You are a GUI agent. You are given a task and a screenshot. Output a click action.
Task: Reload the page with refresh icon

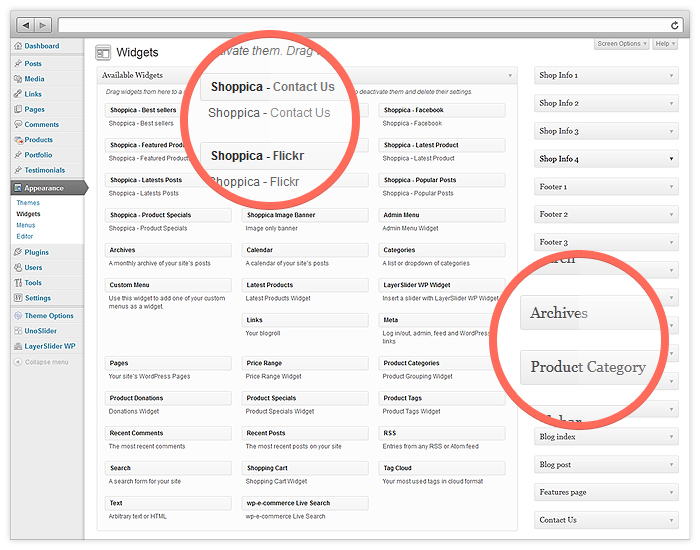pos(675,25)
